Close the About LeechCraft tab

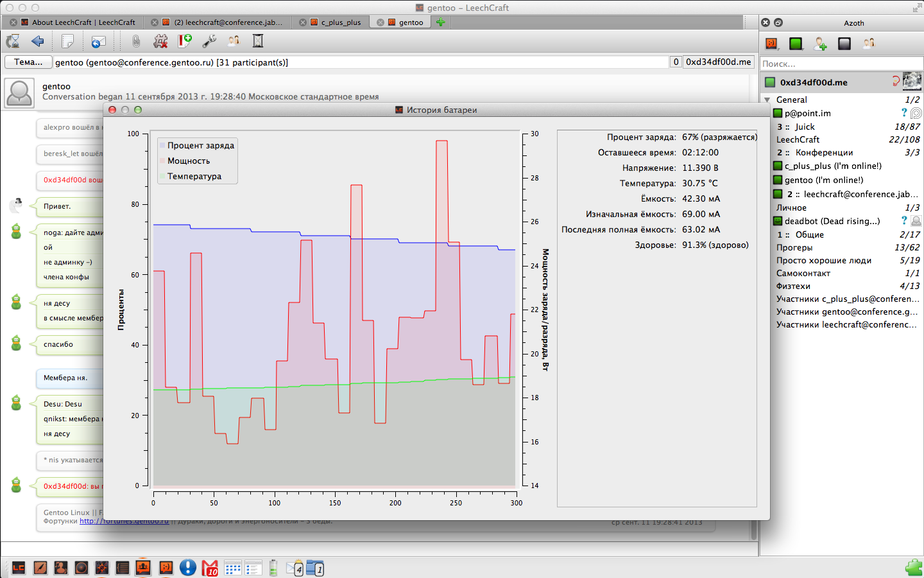point(13,22)
